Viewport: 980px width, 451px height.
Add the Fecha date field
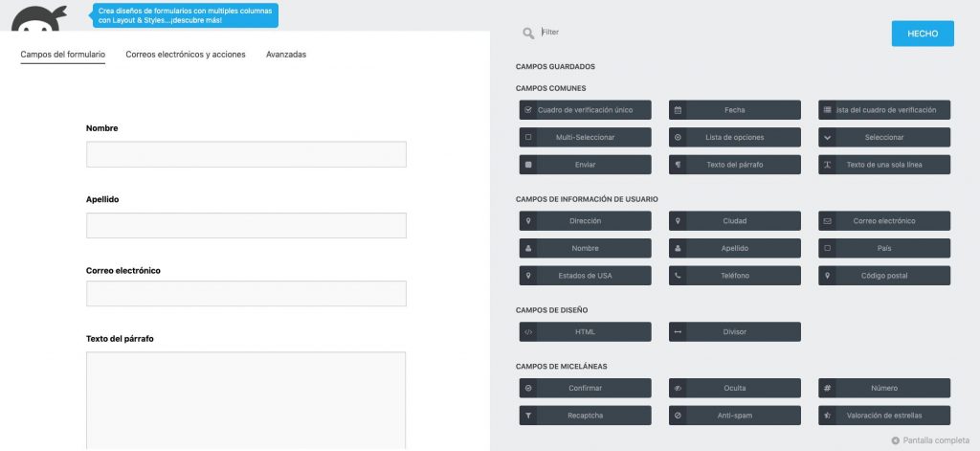[x=734, y=110]
